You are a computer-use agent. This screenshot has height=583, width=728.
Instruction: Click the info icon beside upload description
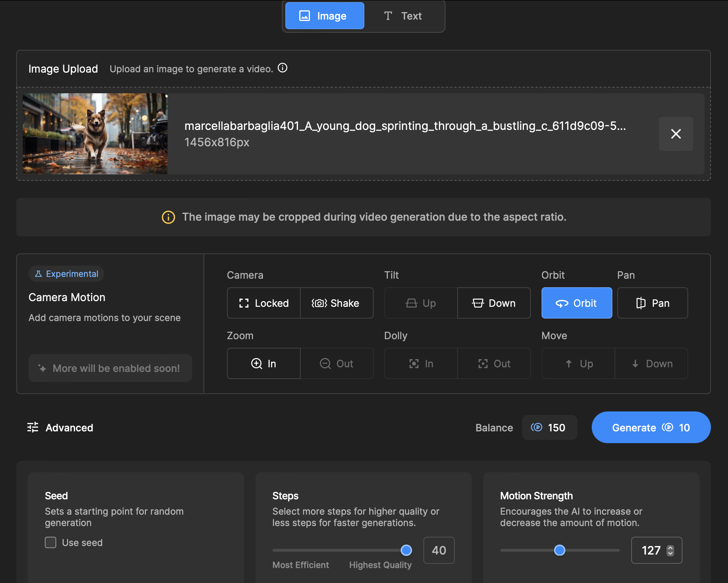click(x=283, y=68)
